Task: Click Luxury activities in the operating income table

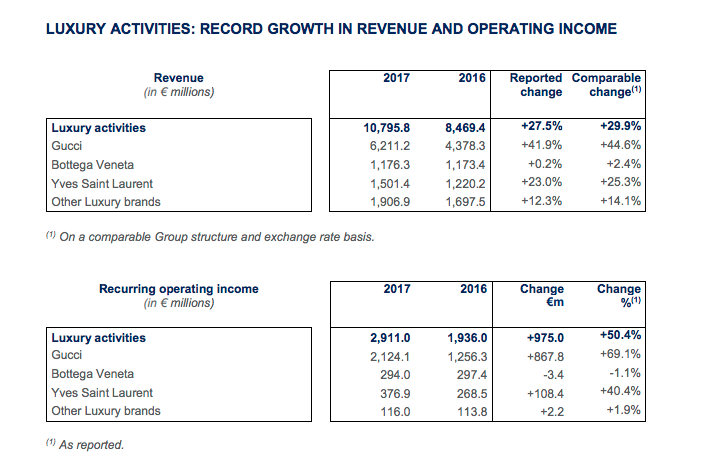Action: 98,338
